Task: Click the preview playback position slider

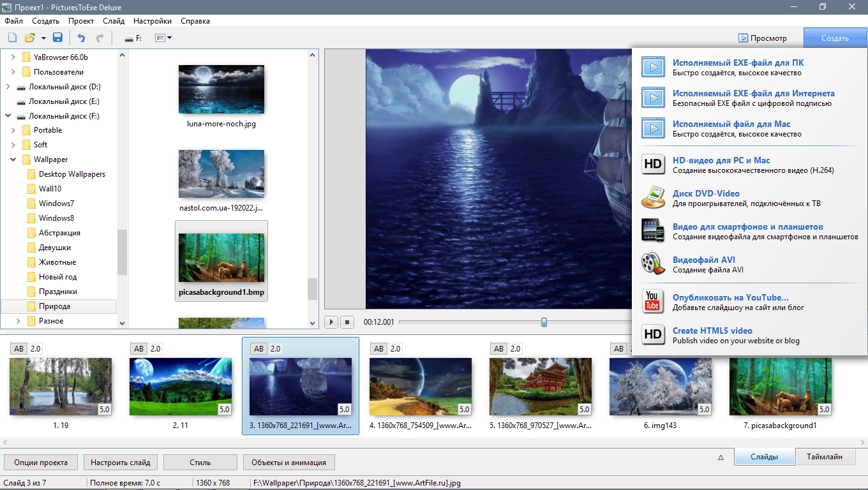Action: tap(544, 322)
